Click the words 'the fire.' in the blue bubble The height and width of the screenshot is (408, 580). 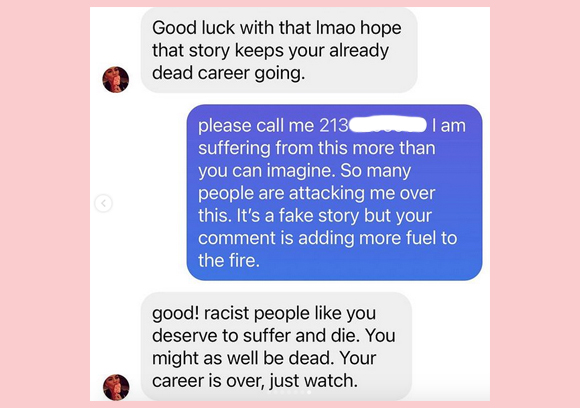click(229, 260)
